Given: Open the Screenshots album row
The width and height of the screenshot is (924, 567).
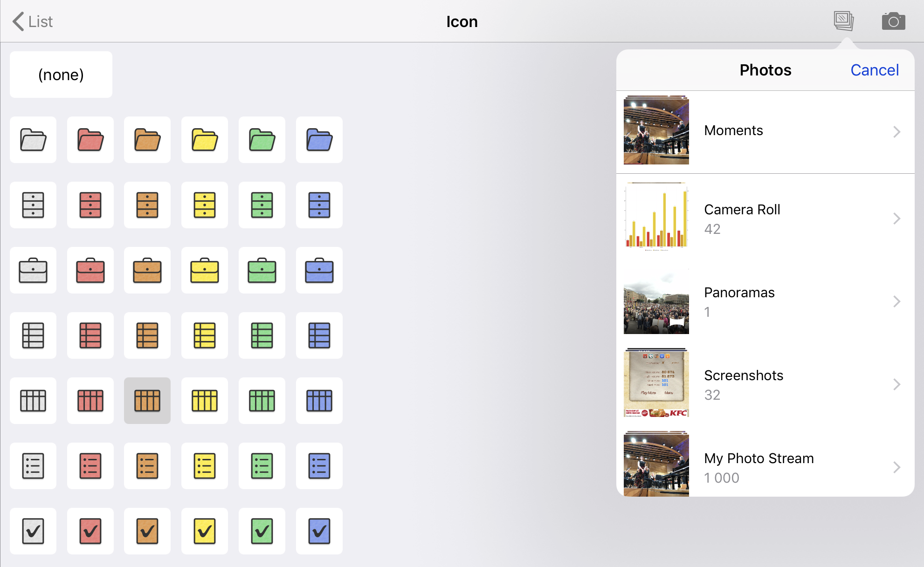Looking at the screenshot, I should point(765,384).
